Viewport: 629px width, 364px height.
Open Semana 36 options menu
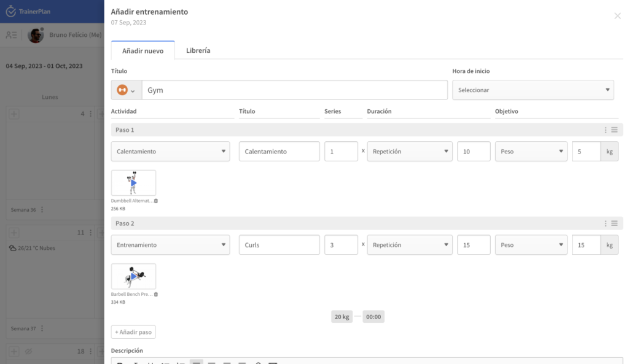42,210
